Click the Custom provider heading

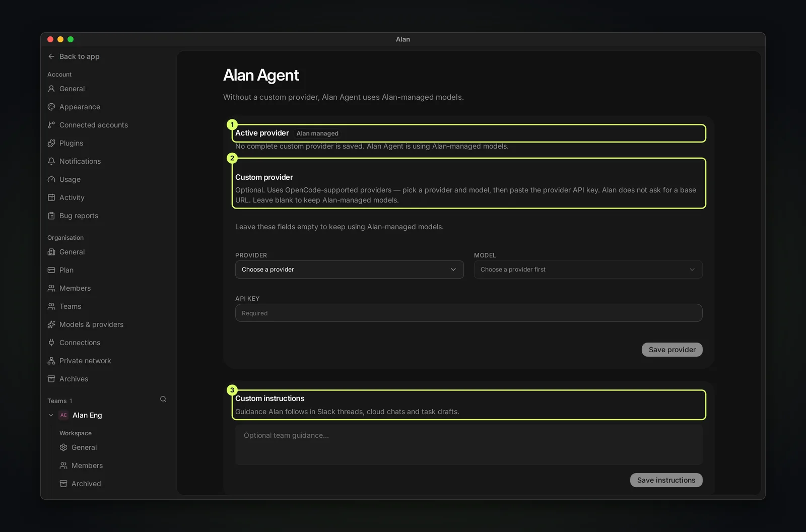[264, 177]
